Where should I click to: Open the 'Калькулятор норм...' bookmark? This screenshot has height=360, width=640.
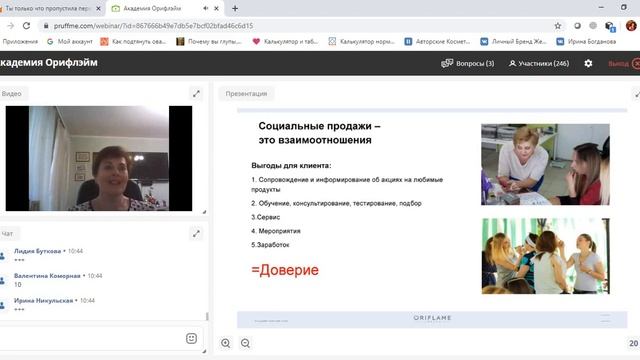[x=362, y=42]
